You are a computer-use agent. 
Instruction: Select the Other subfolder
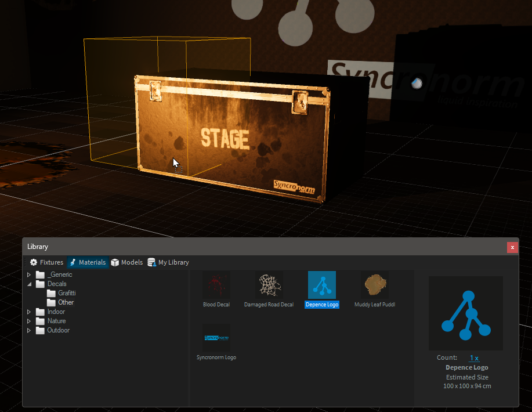(x=66, y=302)
